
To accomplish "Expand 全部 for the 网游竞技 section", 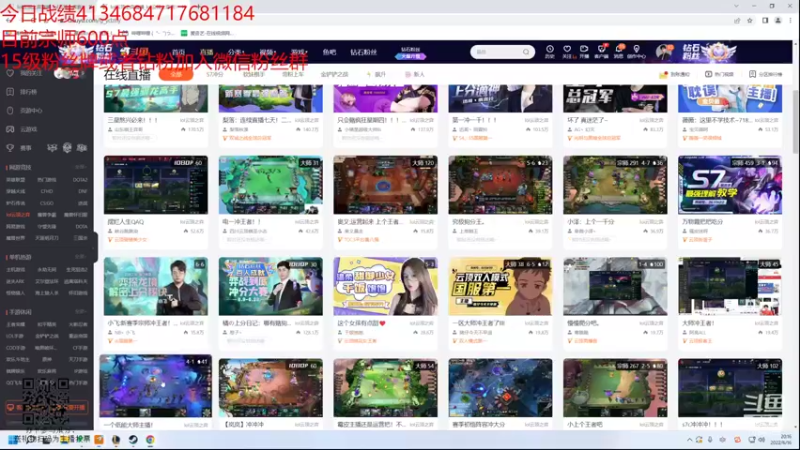I will [81, 167].
